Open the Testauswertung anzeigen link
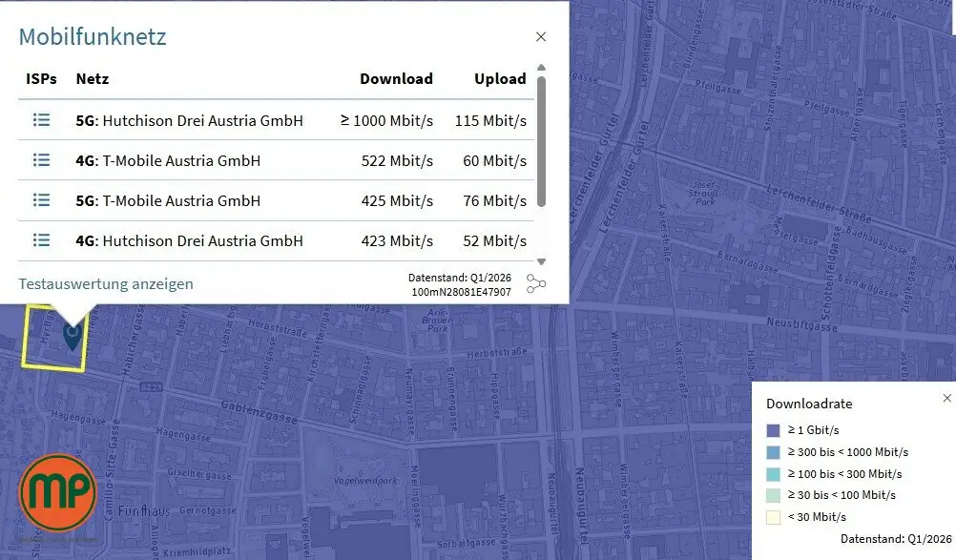 click(106, 284)
